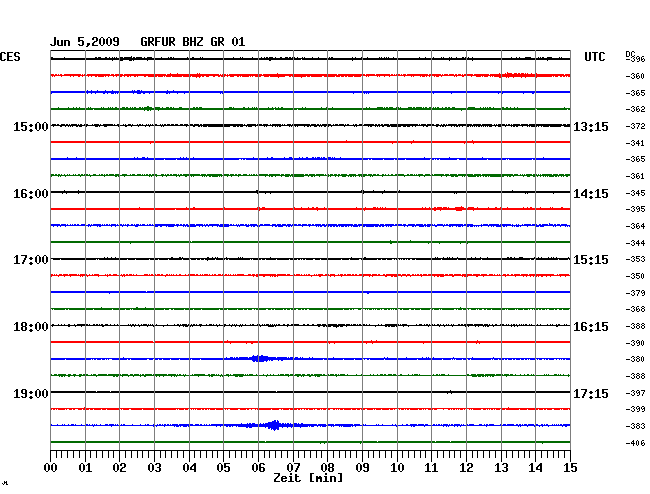Click the DC offset value "-353"
This screenshot has width=650, height=494.
(x=635, y=259)
